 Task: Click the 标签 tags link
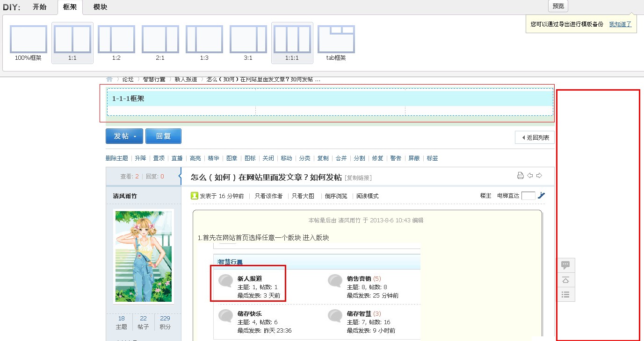tap(432, 158)
